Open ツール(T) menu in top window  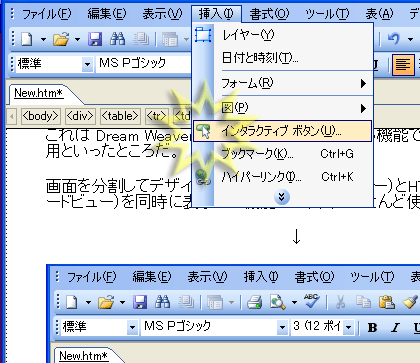[327, 14]
